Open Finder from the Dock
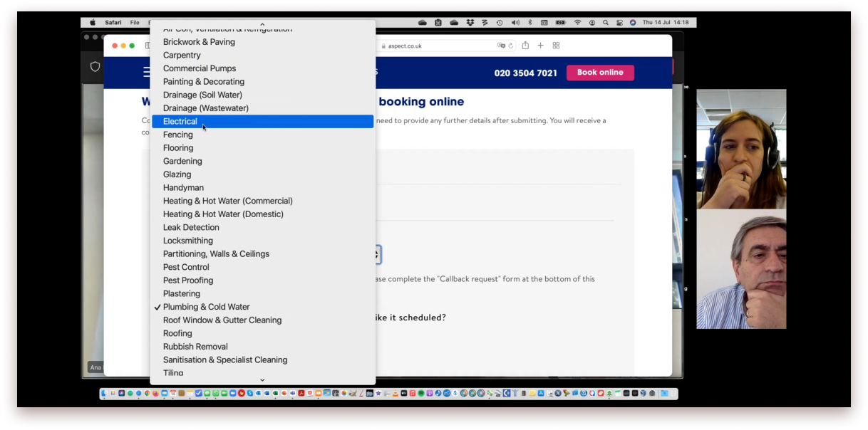The height and width of the screenshot is (430, 868). click(x=105, y=393)
